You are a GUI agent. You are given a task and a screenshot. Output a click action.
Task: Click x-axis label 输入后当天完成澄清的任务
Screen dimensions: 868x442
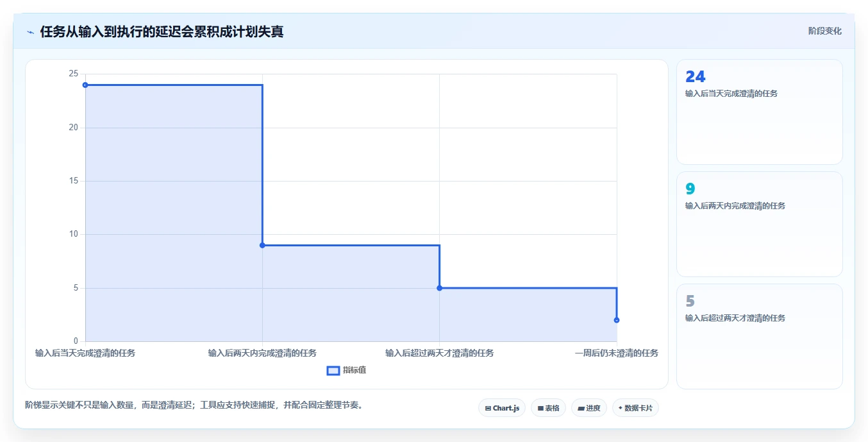[85, 353]
